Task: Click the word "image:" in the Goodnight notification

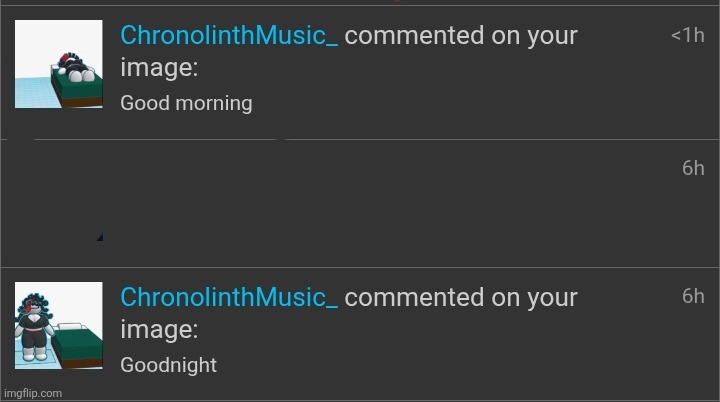Action: 159,329
